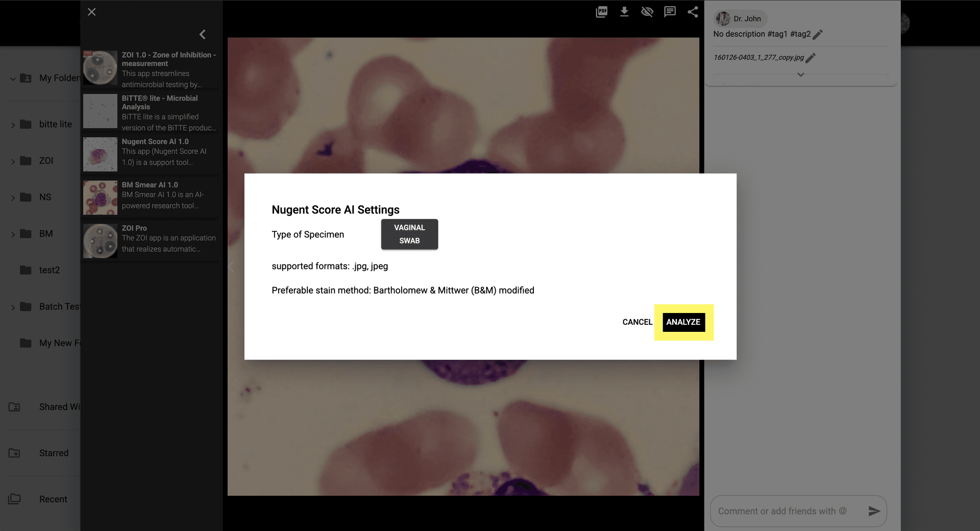Image resolution: width=980 pixels, height=531 pixels.
Task: Toggle the Vaginal Swab specimen type
Action: (409, 234)
